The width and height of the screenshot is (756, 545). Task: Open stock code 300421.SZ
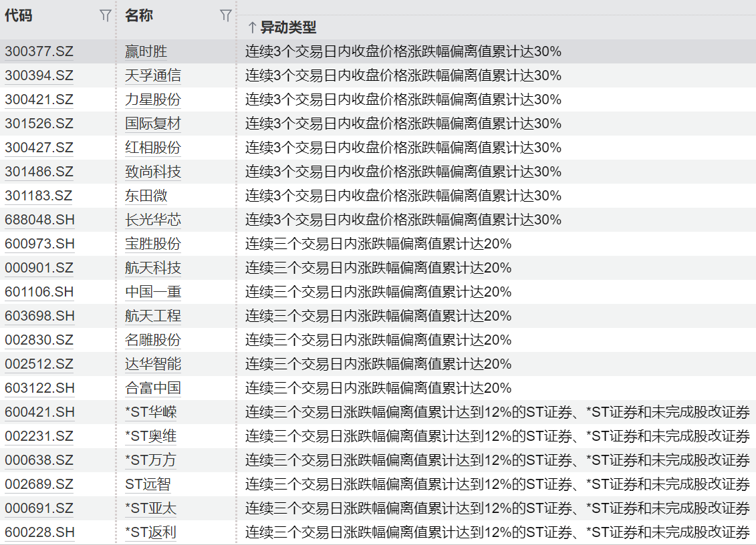[x=39, y=100]
